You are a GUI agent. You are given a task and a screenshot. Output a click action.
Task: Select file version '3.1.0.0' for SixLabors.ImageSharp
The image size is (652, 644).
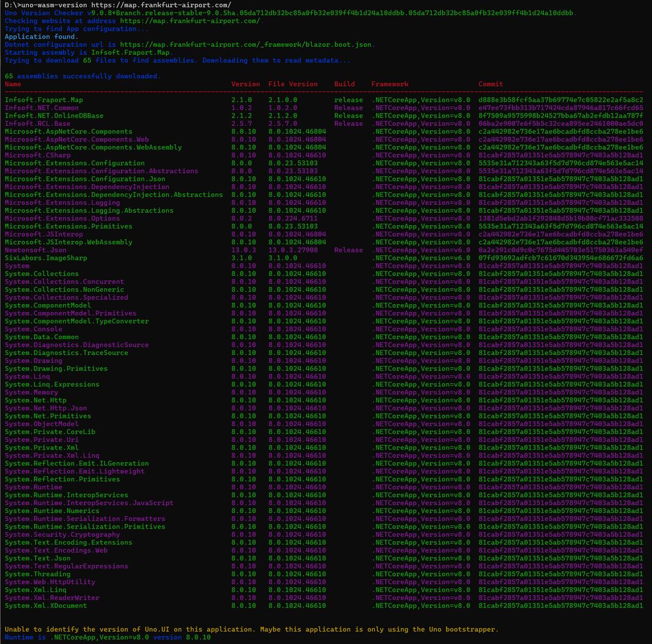(283, 258)
